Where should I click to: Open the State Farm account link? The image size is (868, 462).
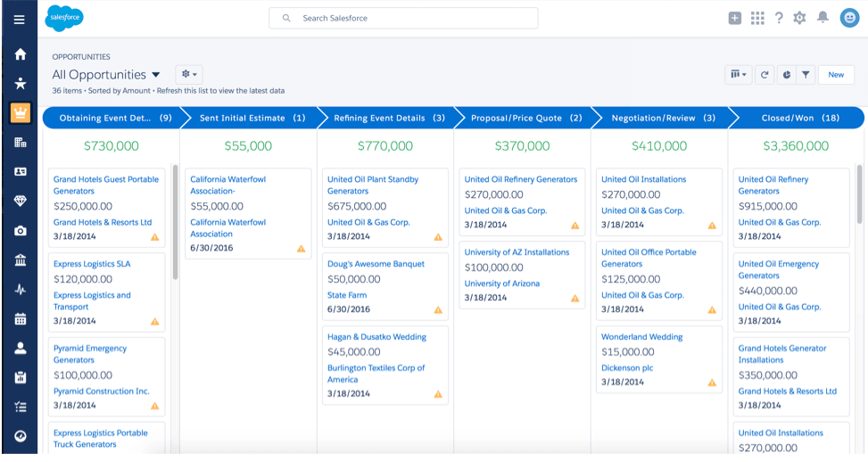point(347,295)
